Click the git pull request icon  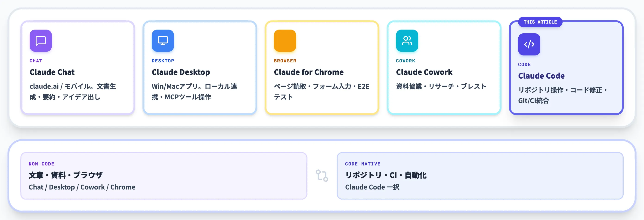click(322, 176)
